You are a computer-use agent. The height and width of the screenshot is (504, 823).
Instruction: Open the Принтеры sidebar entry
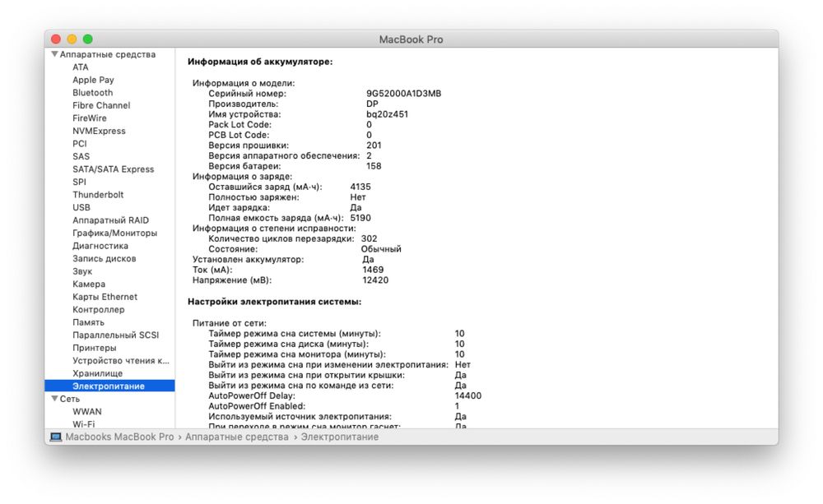pyautogui.click(x=95, y=348)
